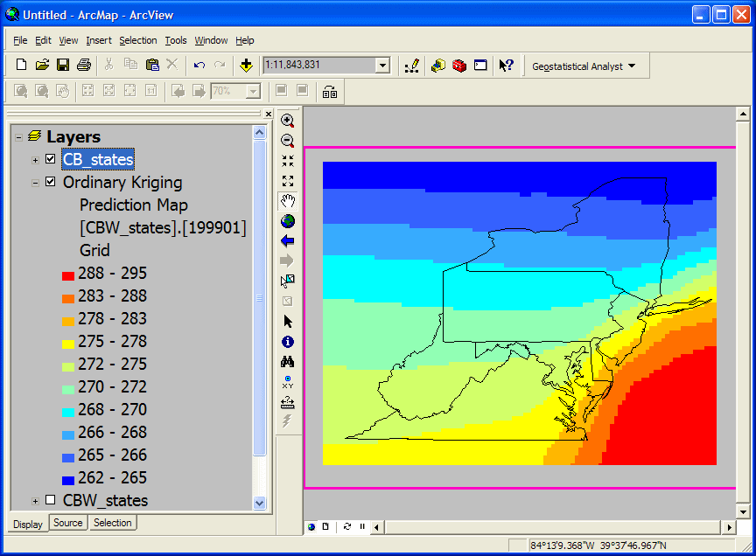Expand the CB_states layer tree
This screenshot has height=556, width=756.
(x=35, y=159)
